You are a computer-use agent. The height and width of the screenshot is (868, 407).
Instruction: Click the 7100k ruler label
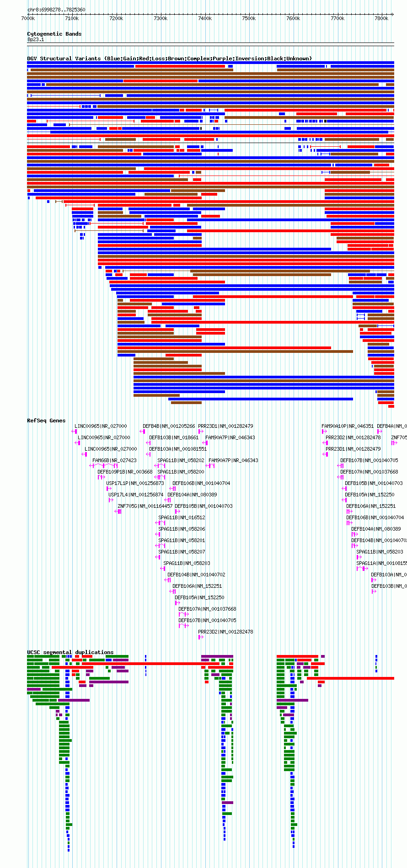(x=72, y=18)
